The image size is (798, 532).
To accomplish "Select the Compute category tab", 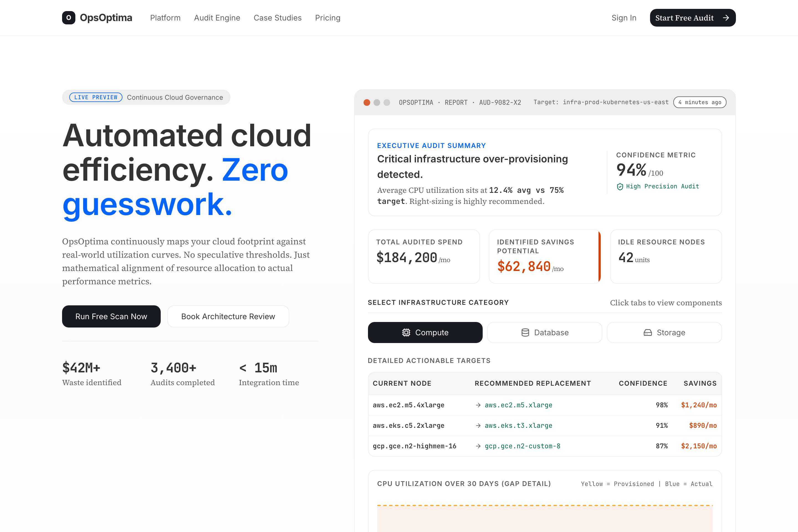I will click(425, 332).
